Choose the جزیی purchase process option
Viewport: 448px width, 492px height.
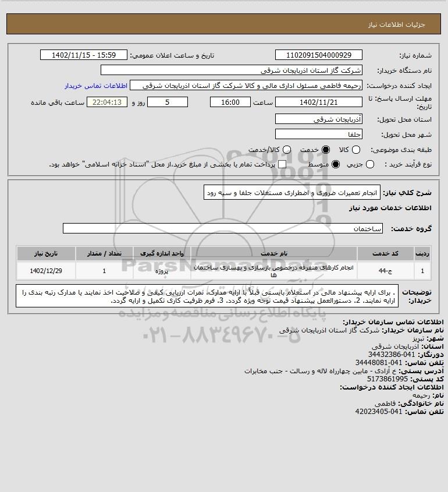(370, 164)
